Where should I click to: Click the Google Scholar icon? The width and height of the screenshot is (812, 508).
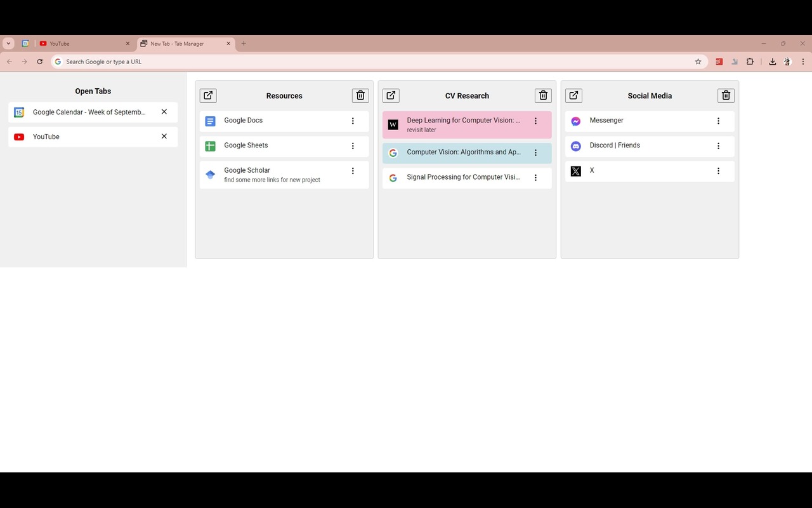point(211,175)
